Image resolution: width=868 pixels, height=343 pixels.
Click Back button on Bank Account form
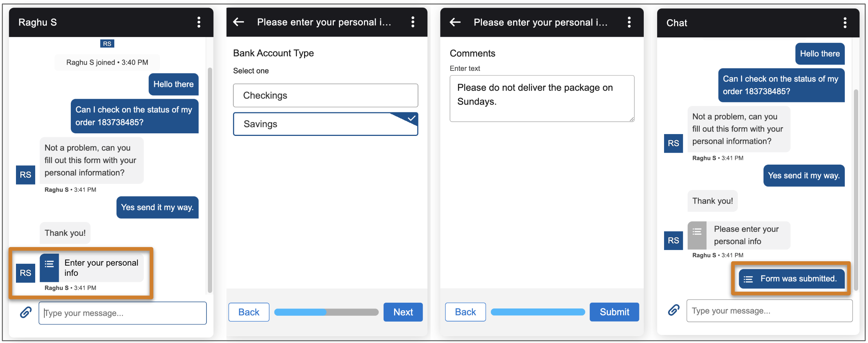(249, 312)
